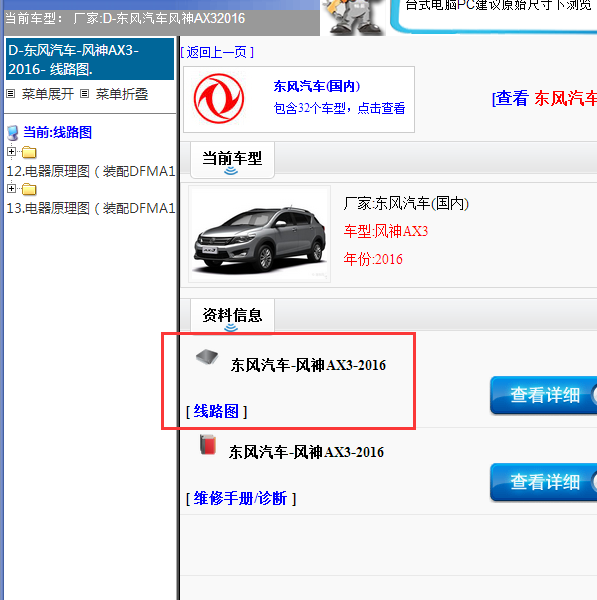Screen dimensions: 597x600
Task: Click the 厂家:东风汽车(国内) text
Action: 406,203
